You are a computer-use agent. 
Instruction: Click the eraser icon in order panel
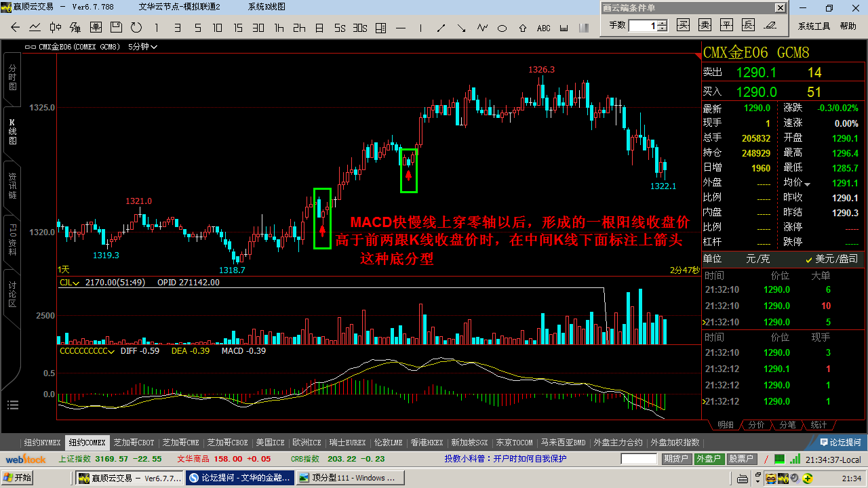tap(770, 25)
